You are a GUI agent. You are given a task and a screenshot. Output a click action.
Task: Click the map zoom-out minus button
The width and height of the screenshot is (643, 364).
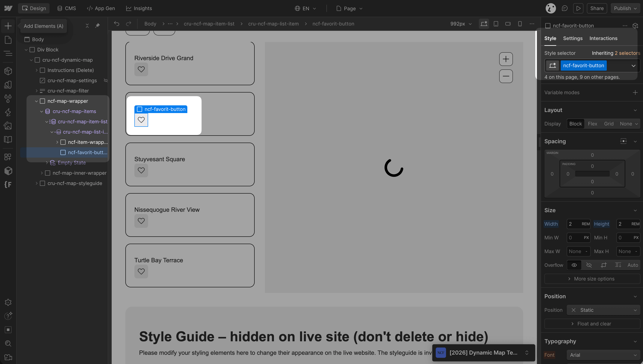click(506, 76)
